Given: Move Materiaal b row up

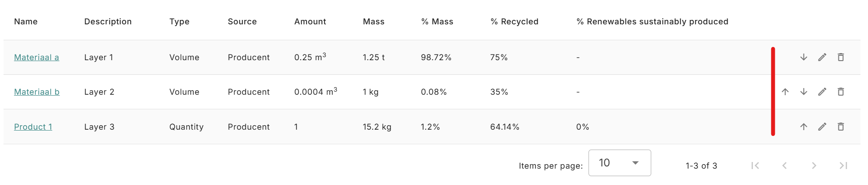Looking at the screenshot, I should (785, 92).
